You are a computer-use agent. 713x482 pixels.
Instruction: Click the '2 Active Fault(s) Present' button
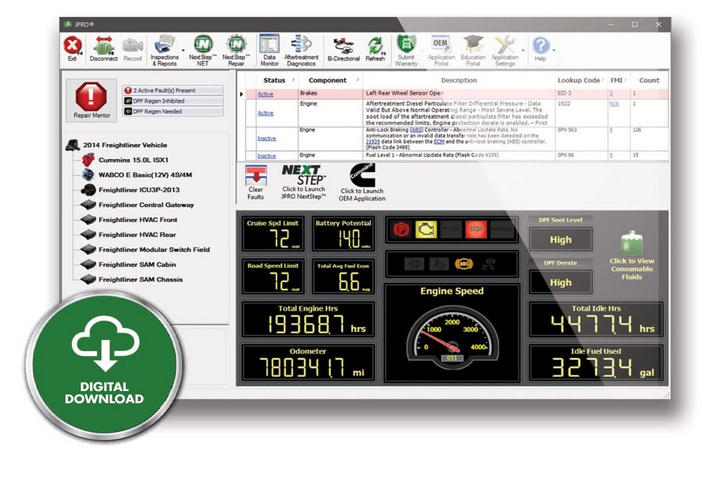(x=173, y=90)
